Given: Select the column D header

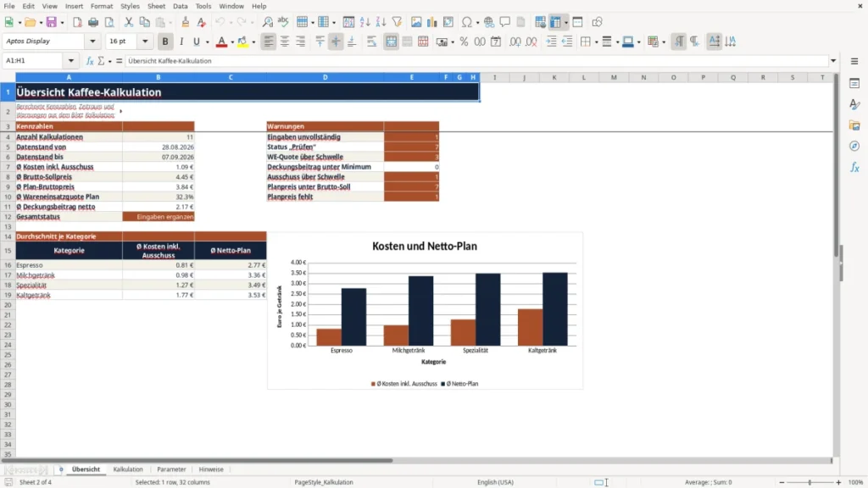Looking at the screenshot, I should click(325, 77).
